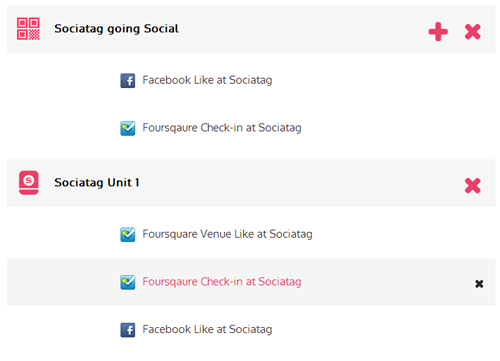Screen dimensions: 500x361
Task: Open the pink highlighted Foursqaure Check-in link
Action: pyautogui.click(x=222, y=282)
